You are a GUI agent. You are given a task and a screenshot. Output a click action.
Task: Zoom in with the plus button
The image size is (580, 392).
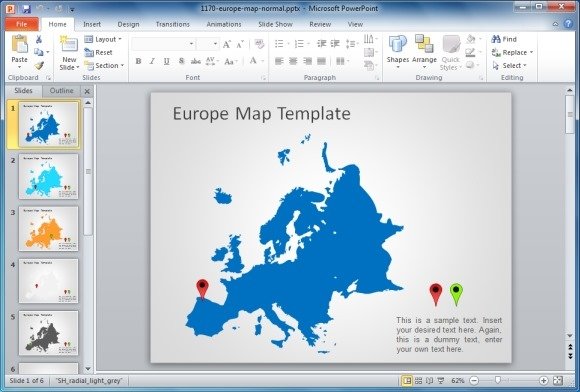pyautogui.click(x=543, y=381)
